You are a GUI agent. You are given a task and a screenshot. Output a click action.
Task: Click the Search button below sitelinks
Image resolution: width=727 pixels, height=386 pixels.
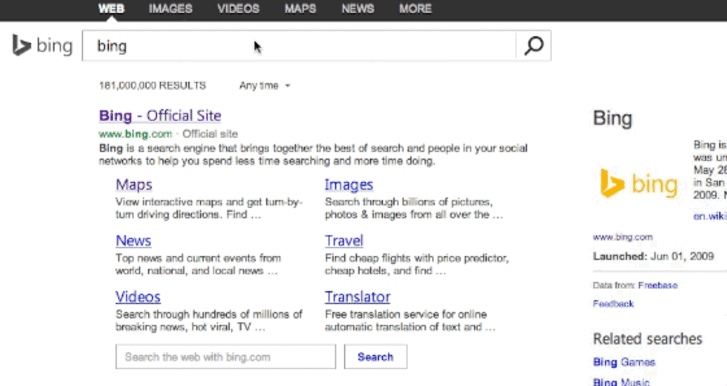[x=376, y=357]
